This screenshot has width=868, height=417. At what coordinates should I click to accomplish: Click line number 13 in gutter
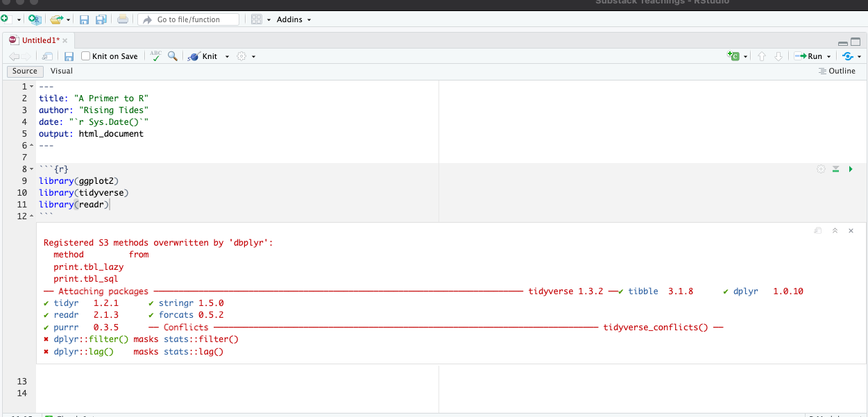click(x=22, y=382)
